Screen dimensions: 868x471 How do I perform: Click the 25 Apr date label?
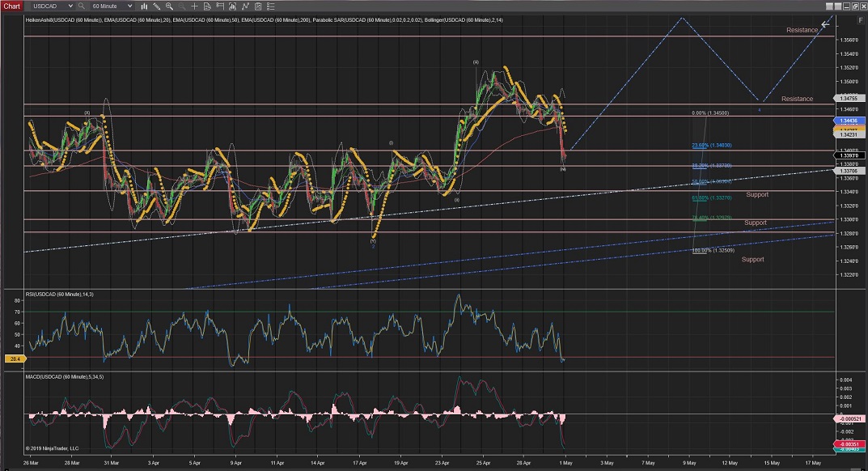[x=483, y=463]
